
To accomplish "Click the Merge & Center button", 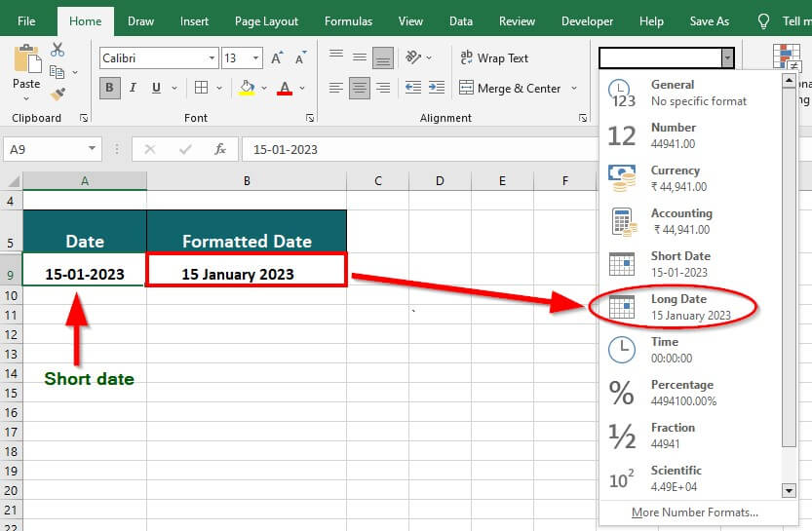I will click(x=510, y=88).
